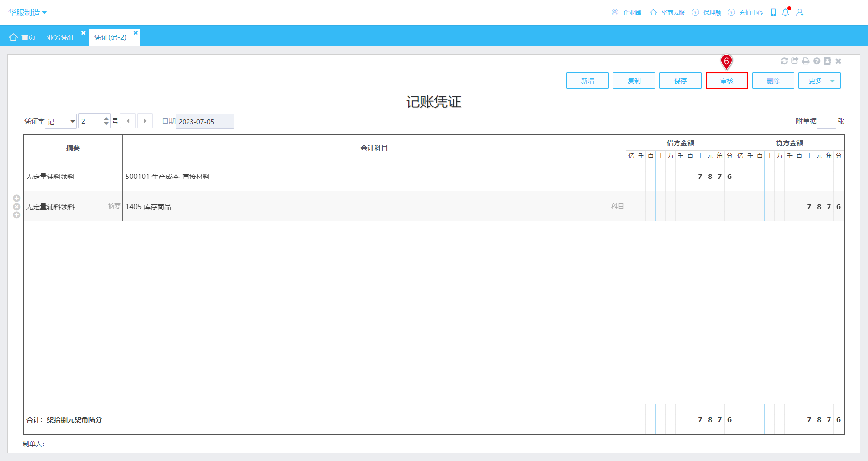Image resolution: width=868 pixels, height=461 pixels.
Task: Click the date field 2023-07-05
Action: 205,121
